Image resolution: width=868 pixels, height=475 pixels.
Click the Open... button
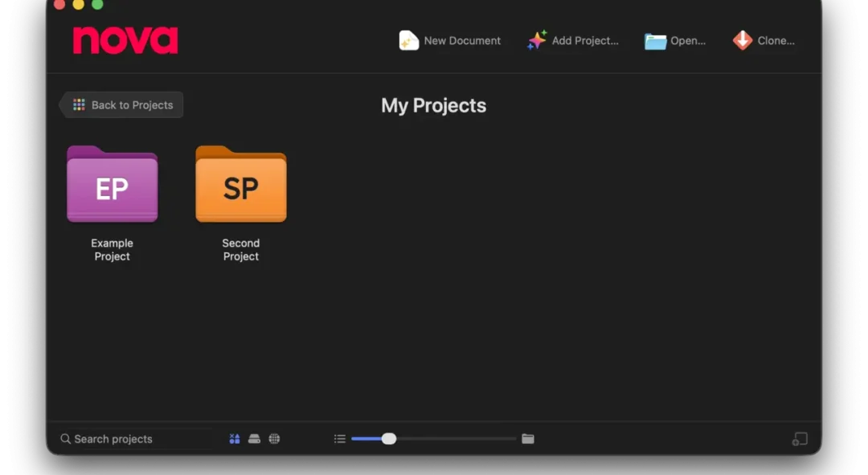tap(675, 40)
